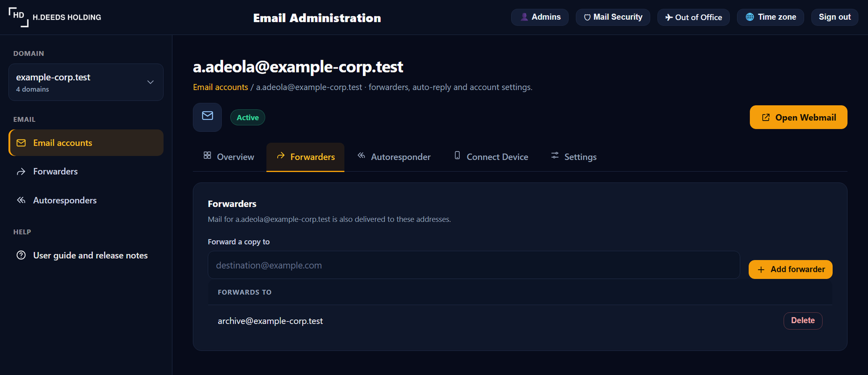Click the sliders icon on Settings tab
The width and height of the screenshot is (868, 375).
tap(554, 155)
